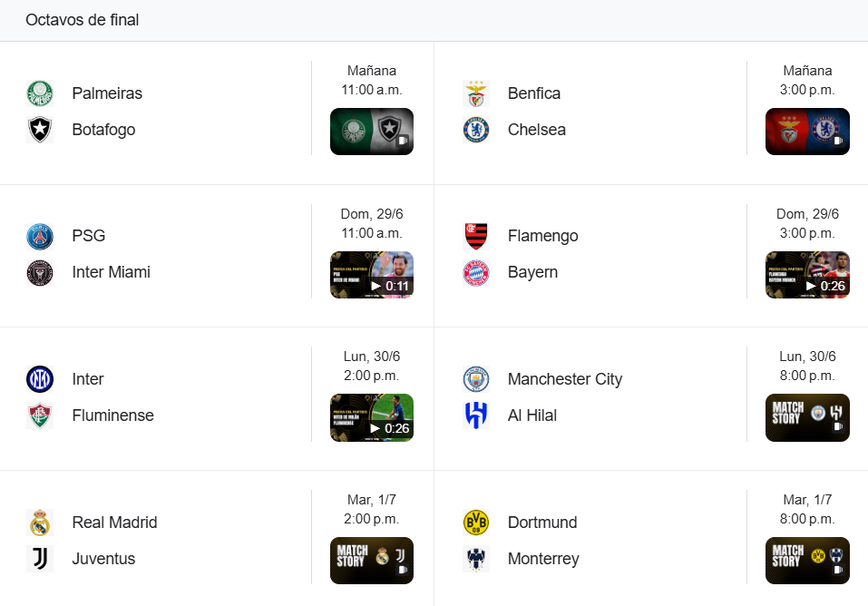Image resolution: width=868 pixels, height=606 pixels.
Task: Open Real Madrid vs Juventus Match Story
Action: coord(372,561)
